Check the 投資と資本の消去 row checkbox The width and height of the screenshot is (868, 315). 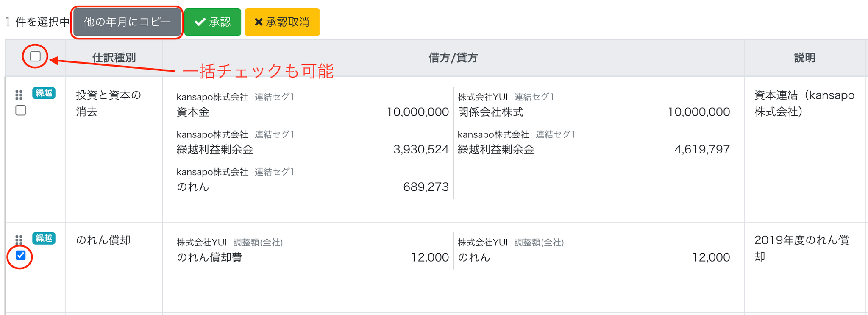pos(21,111)
